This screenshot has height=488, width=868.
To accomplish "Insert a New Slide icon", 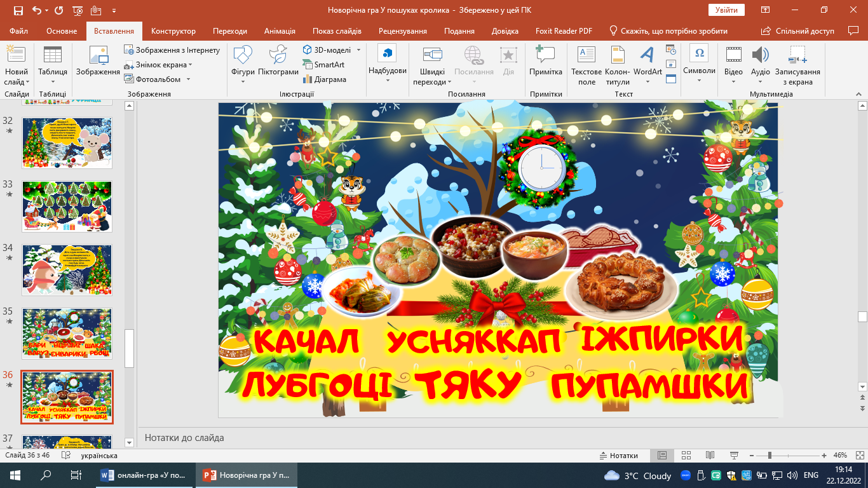I will 16,55.
